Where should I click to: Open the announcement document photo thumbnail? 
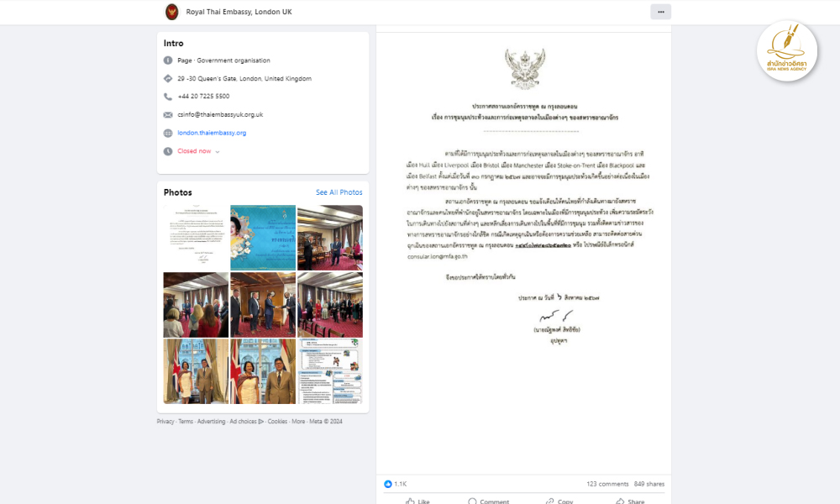click(196, 237)
